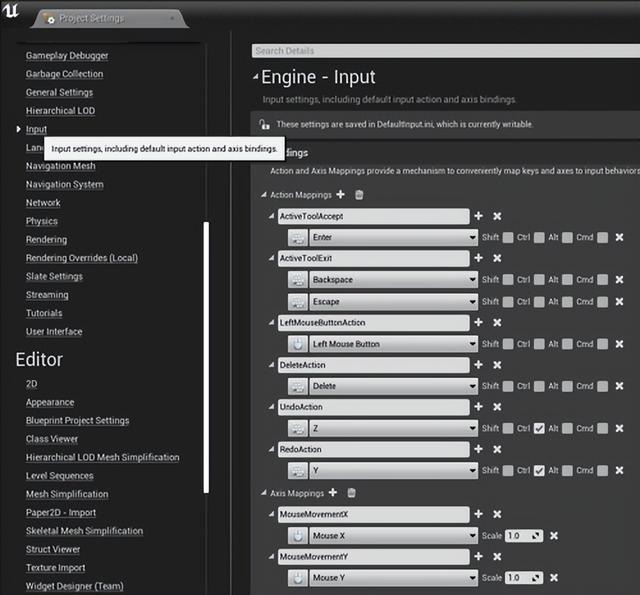Enable Cmd modifier for Left Mouse Button
Screen dimensions: 640x595
pos(602,344)
